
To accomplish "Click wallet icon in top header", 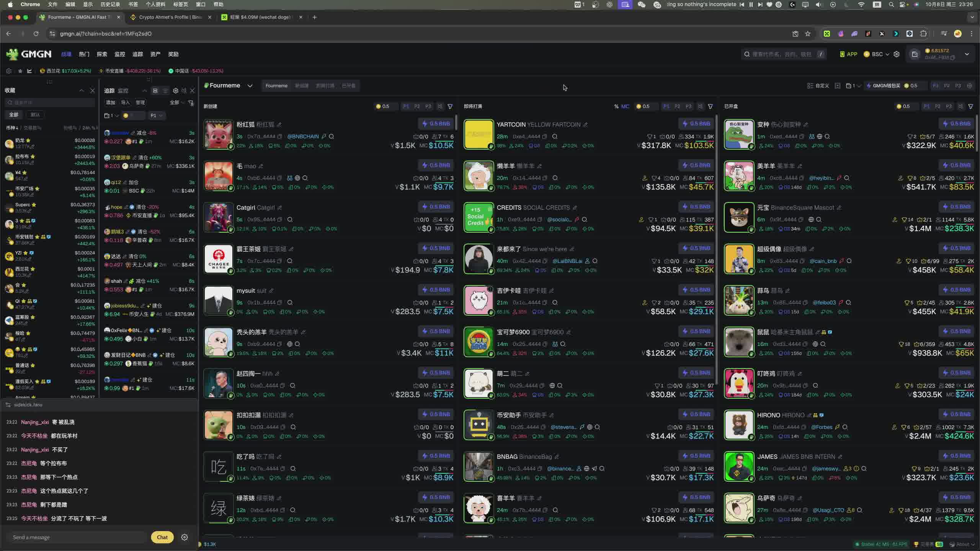I will 915,54.
